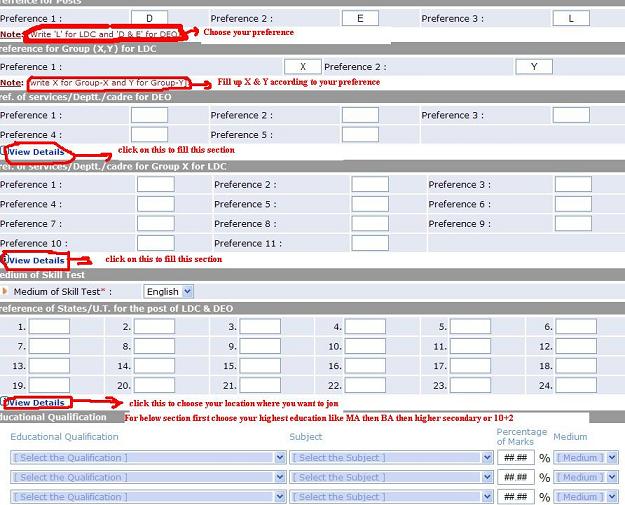This screenshot has width=625, height=505.
Task: Click States/U.T. preference box number 24
Action: click(576, 385)
